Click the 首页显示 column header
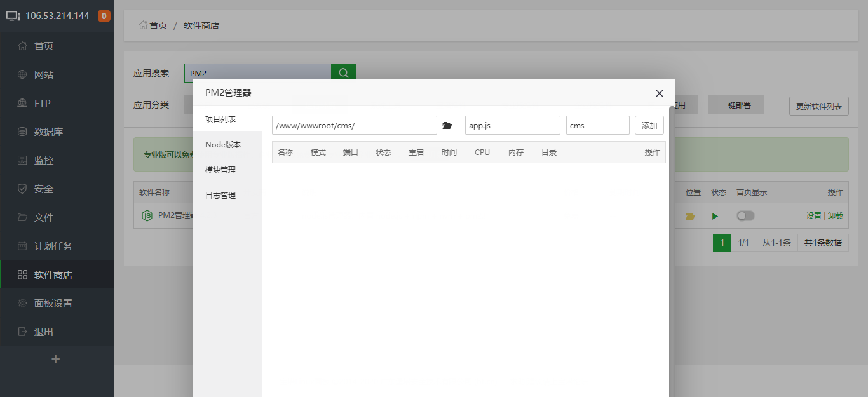The image size is (868, 397). (752, 192)
